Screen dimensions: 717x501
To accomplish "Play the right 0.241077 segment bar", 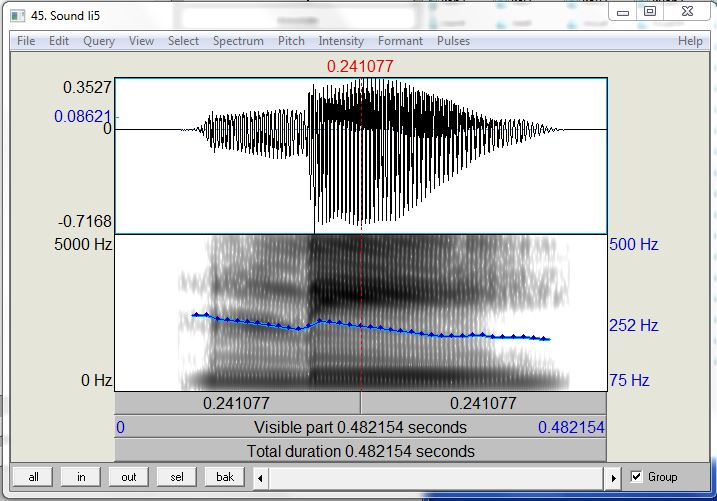I will point(484,403).
